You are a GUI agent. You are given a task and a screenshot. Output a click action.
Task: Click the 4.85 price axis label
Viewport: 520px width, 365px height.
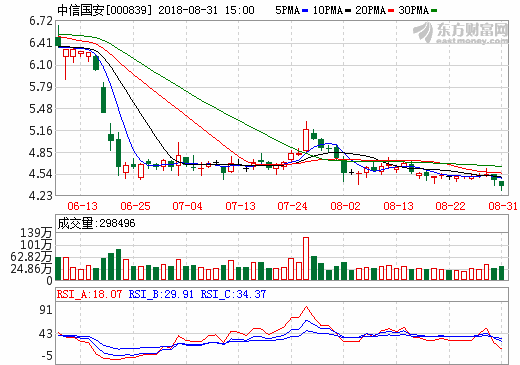click(x=41, y=153)
